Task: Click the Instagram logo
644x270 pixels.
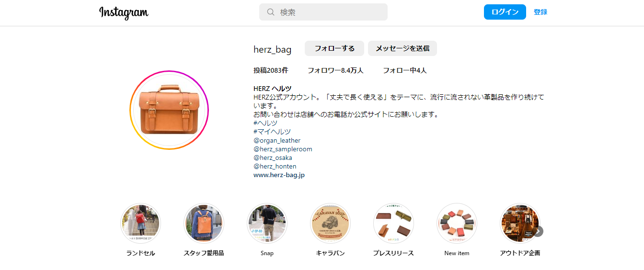Action: point(124,12)
